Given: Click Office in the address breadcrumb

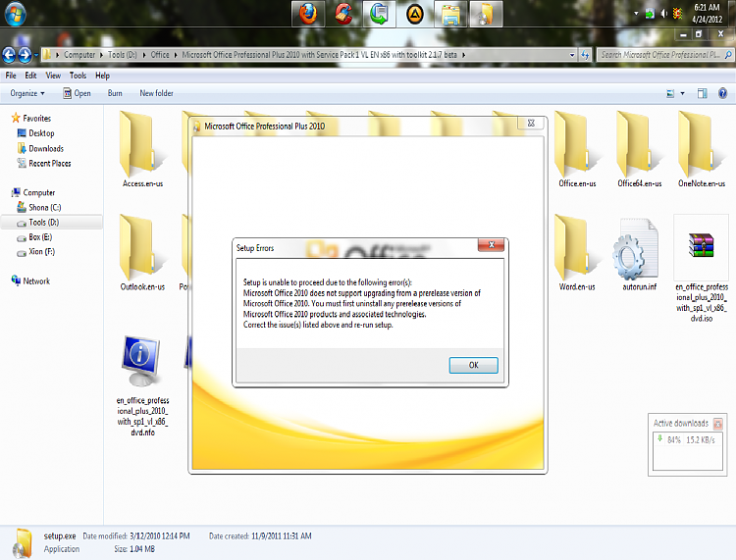Looking at the screenshot, I should click(x=160, y=55).
